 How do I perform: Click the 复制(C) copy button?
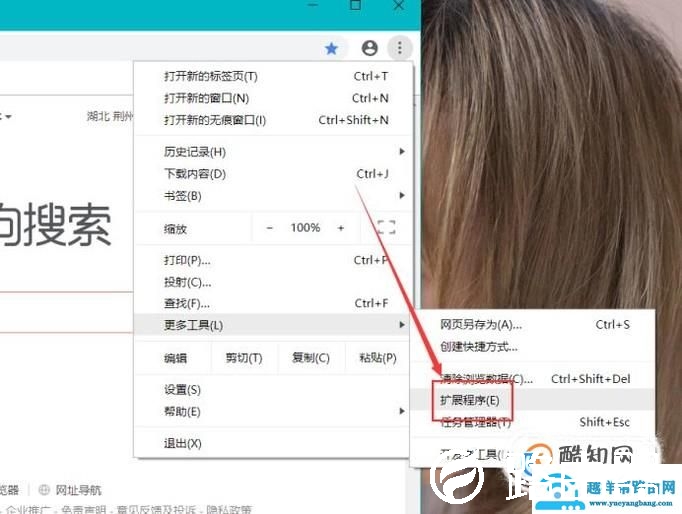tap(311, 358)
